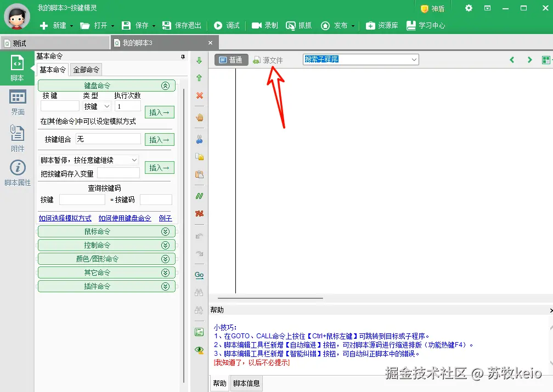Click the list-style auto-indent icon
The width and height of the screenshot is (553, 392).
(199, 332)
